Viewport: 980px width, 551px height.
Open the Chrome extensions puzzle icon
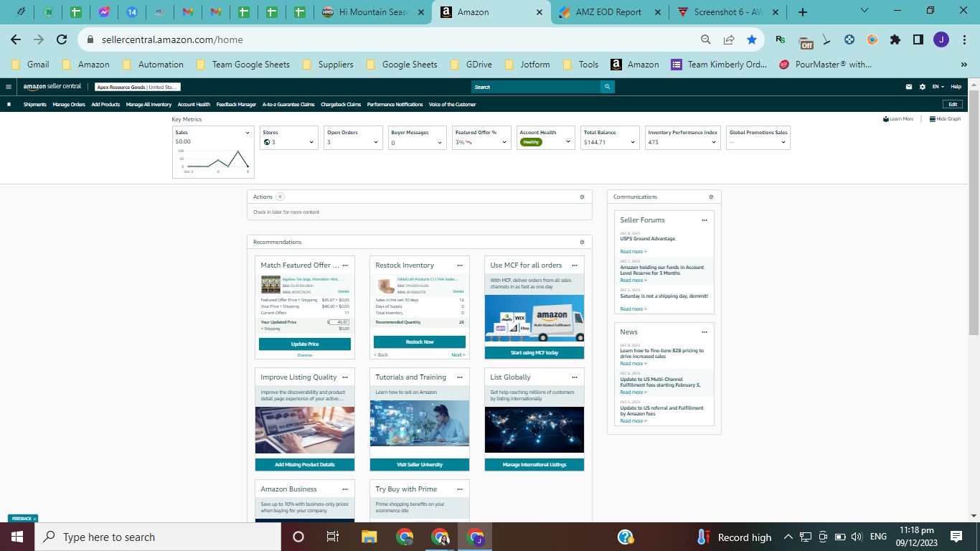tap(895, 40)
